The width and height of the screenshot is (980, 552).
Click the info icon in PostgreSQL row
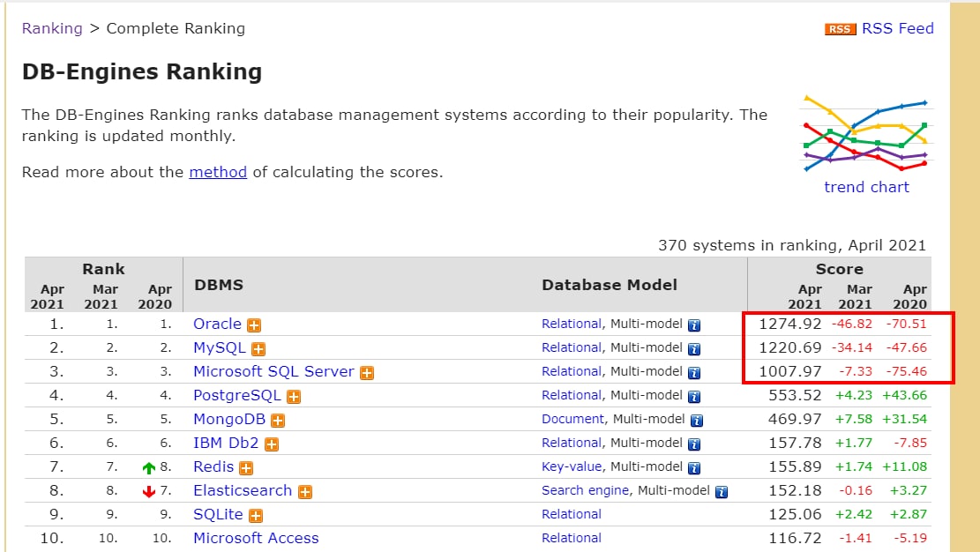(x=693, y=396)
